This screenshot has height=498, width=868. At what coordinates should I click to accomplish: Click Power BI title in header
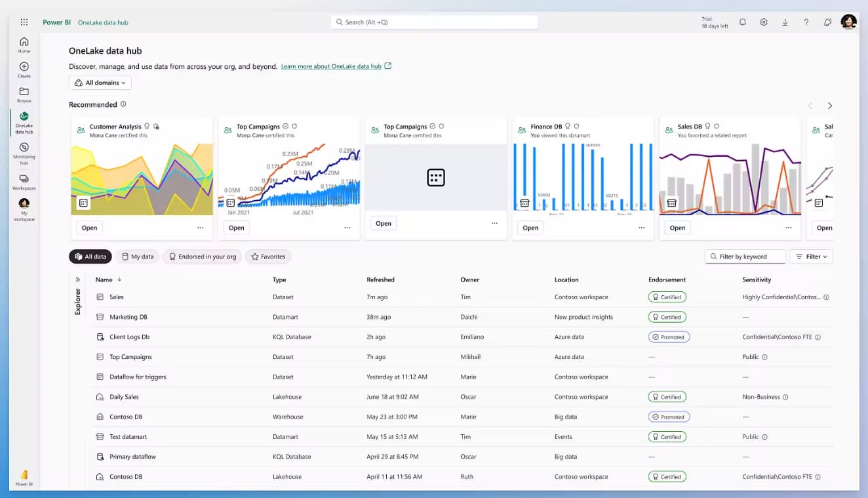coord(56,22)
